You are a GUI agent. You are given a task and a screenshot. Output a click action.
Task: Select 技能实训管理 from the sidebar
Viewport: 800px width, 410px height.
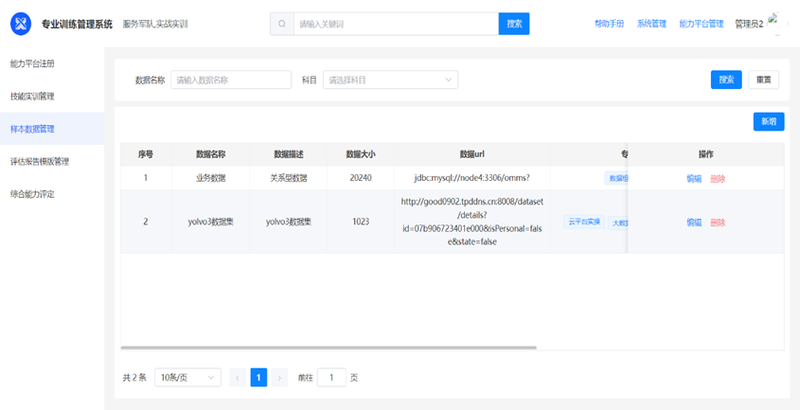tap(32, 96)
